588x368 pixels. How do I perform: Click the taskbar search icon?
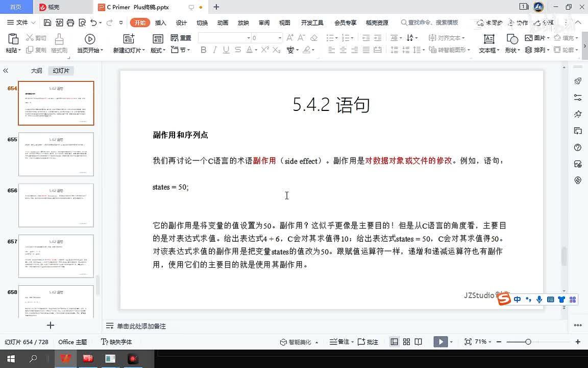pos(33,359)
